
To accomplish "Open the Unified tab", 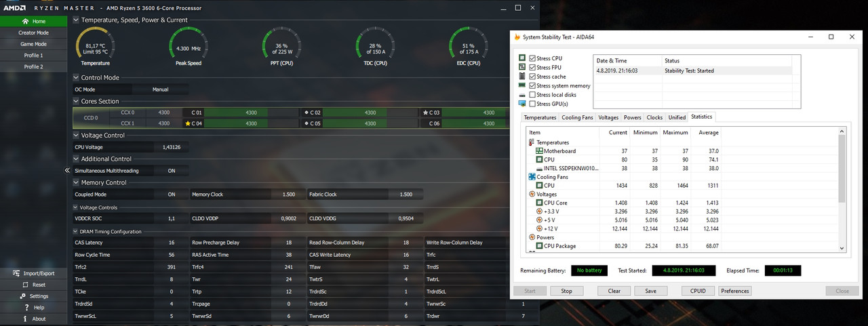I will (x=677, y=118).
